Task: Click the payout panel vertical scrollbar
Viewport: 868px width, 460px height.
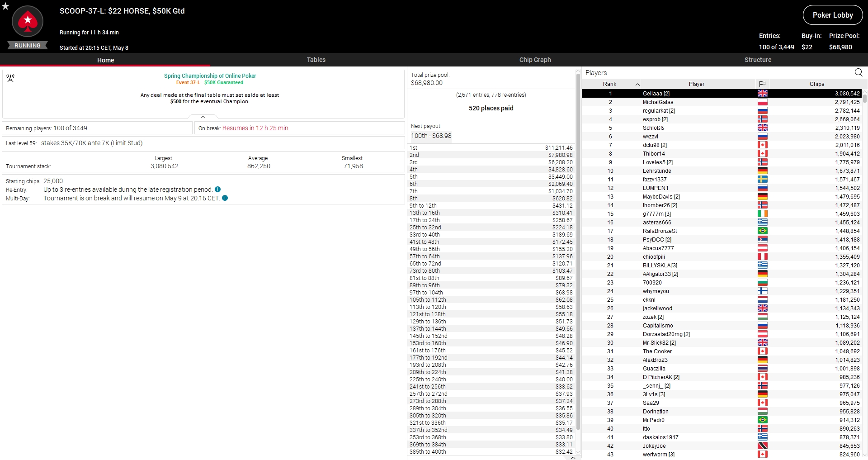Action: point(578,251)
